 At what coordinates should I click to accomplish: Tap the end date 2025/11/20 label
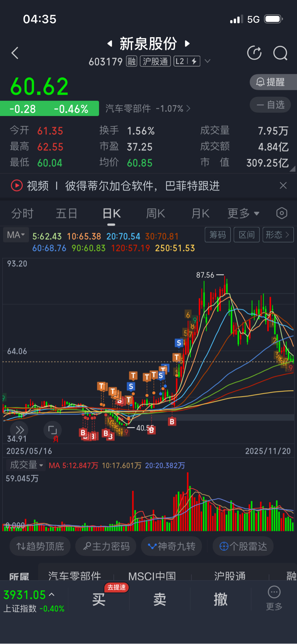pos(268,451)
